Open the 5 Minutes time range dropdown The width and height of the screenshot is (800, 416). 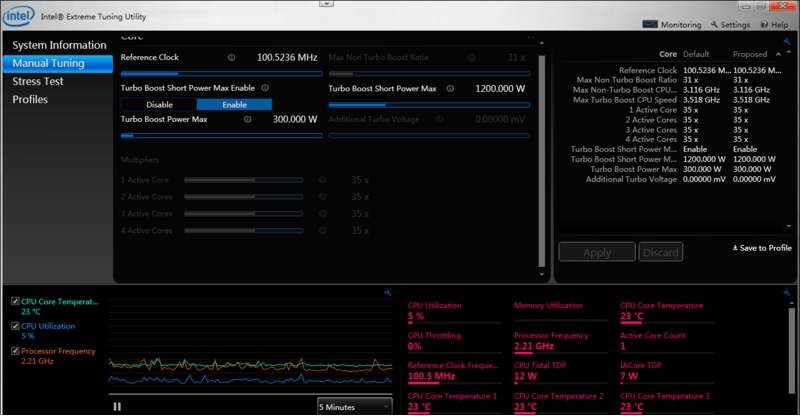[x=354, y=406]
